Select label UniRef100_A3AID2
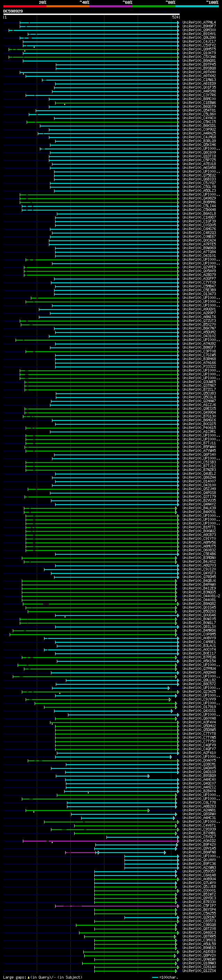 click(199, 840)
